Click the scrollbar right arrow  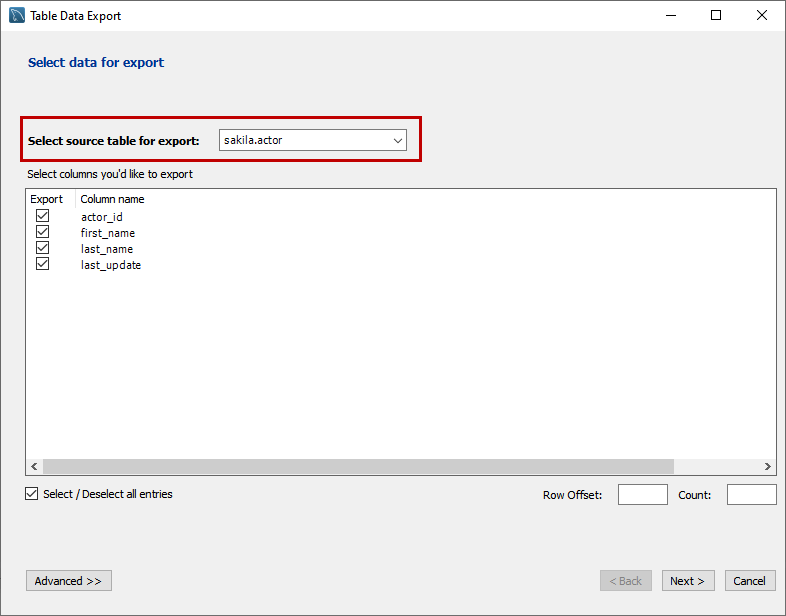(768, 467)
